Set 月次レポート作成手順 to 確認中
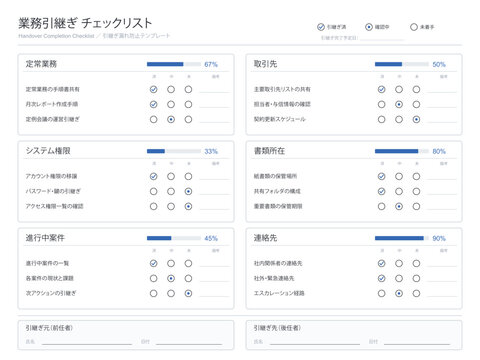The height and width of the screenshot is (360, 480). [171, 104]
